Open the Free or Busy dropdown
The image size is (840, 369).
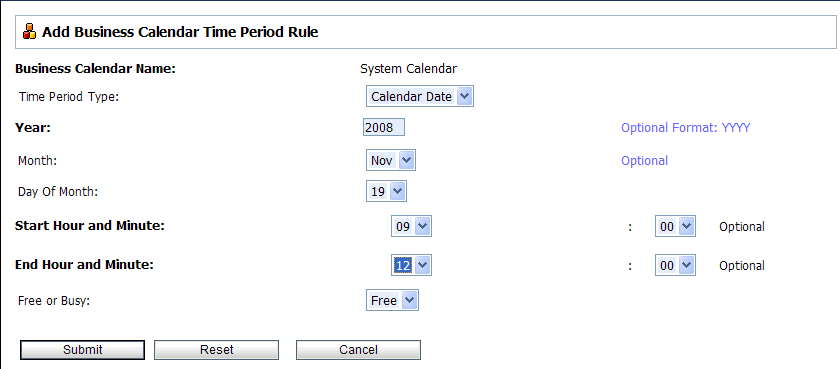tap(392, 300)
